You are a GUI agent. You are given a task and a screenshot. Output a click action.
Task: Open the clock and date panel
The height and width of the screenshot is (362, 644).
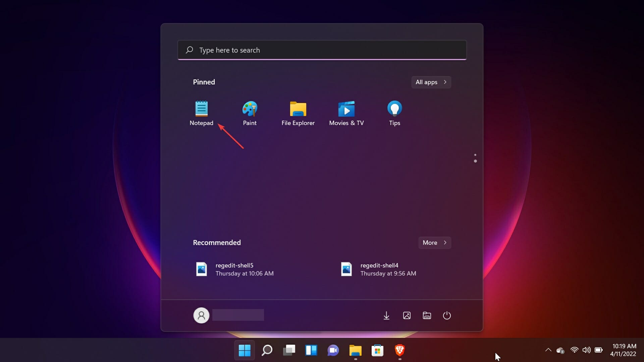(x=624, y=350)
